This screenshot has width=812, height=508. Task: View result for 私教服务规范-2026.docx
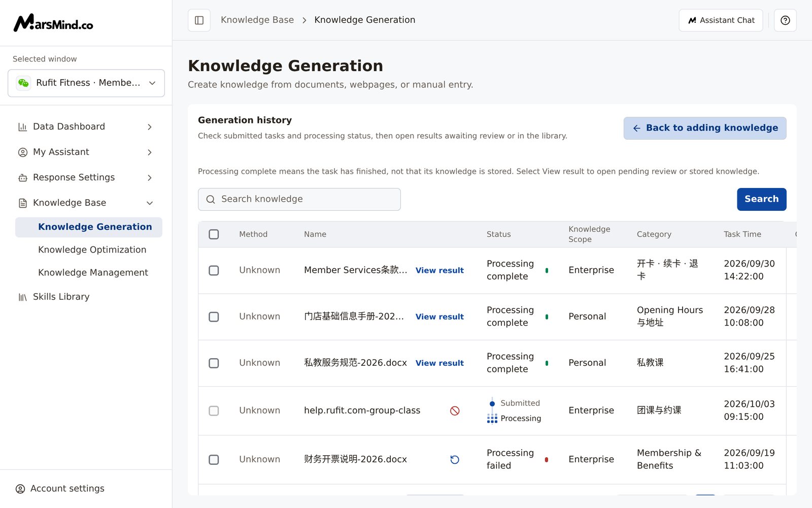[x=439, y=363]
